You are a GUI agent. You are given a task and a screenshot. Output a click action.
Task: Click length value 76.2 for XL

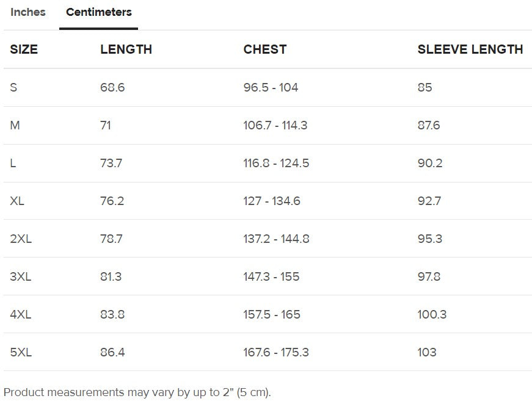click(x=112, y=201)
